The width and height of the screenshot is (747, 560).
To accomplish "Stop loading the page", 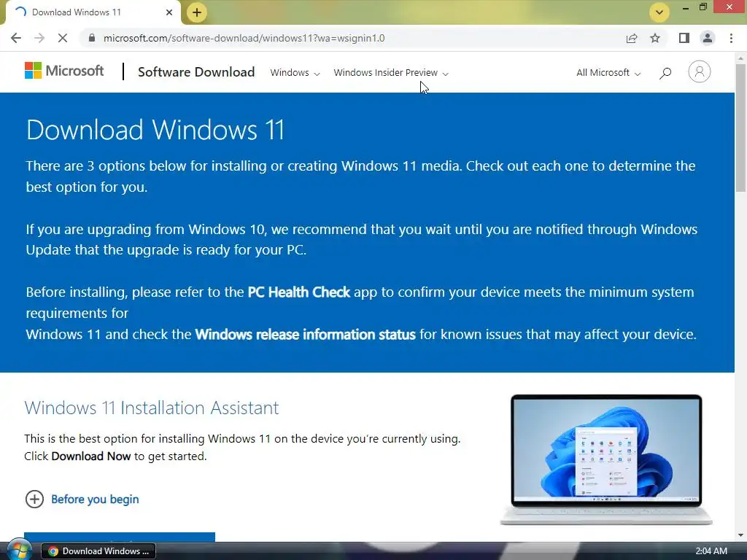I will [x=63, y=38].
